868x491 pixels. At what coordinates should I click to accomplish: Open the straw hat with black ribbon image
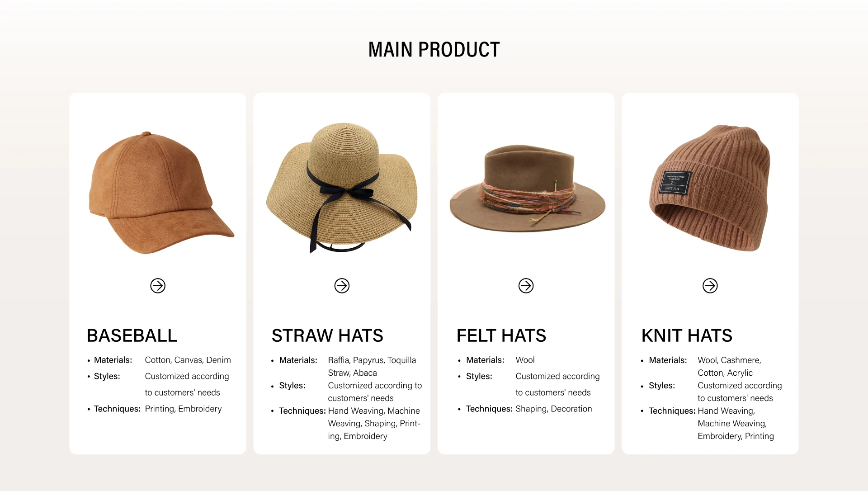coord(342,188)
